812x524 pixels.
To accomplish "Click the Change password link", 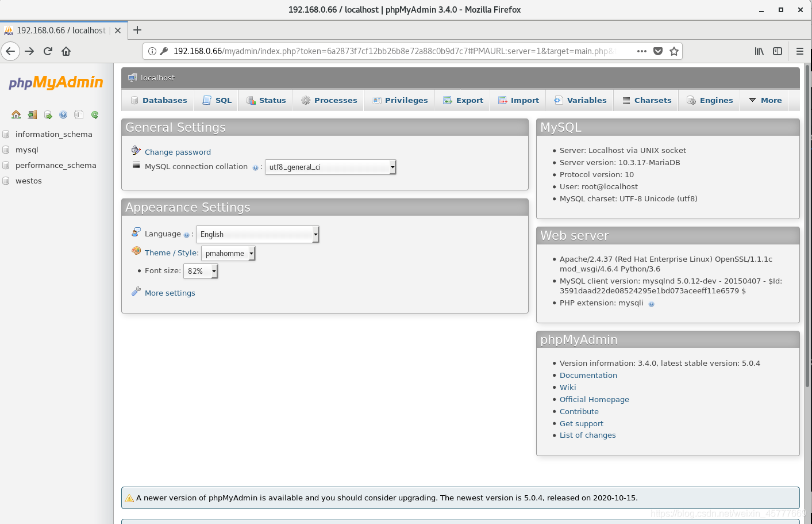I will click(178, 152).
